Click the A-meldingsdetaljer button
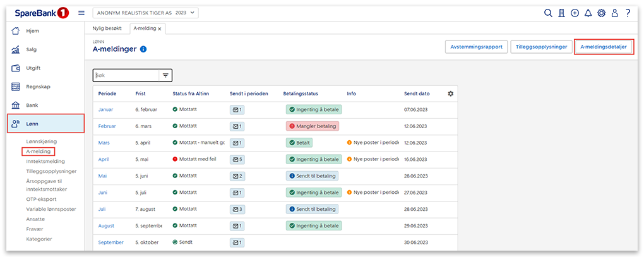644x257 pixels. (604, 47)
